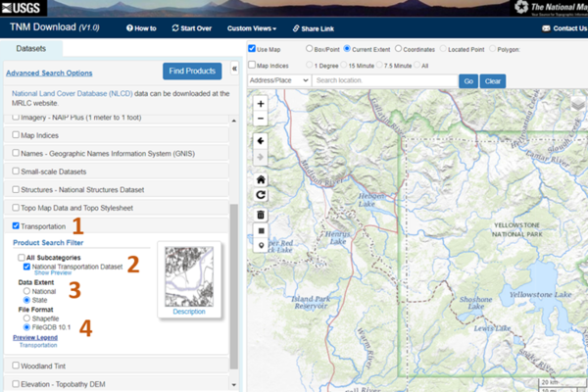Select State data extent radio

coord(26,300)
